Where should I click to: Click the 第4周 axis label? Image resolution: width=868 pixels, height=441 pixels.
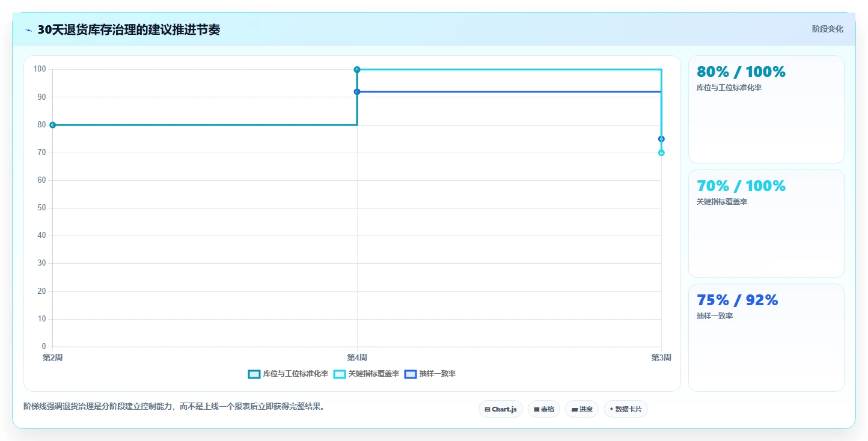point(357,358)
